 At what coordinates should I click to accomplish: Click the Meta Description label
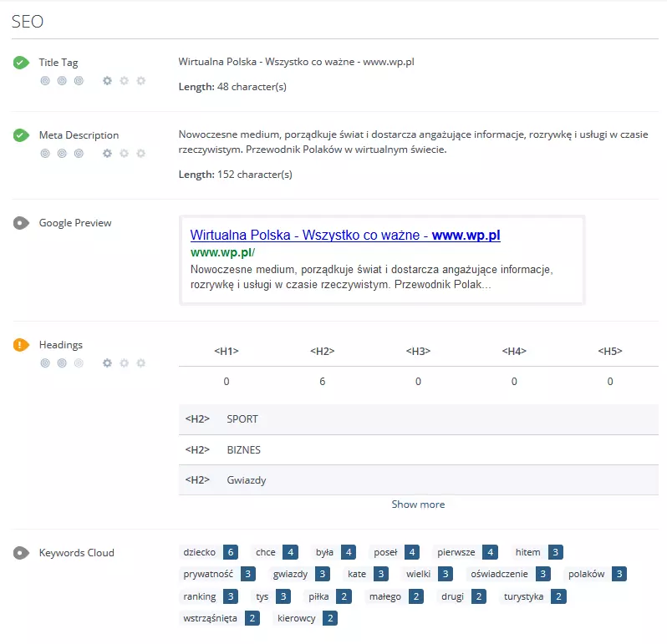point(79,135)
